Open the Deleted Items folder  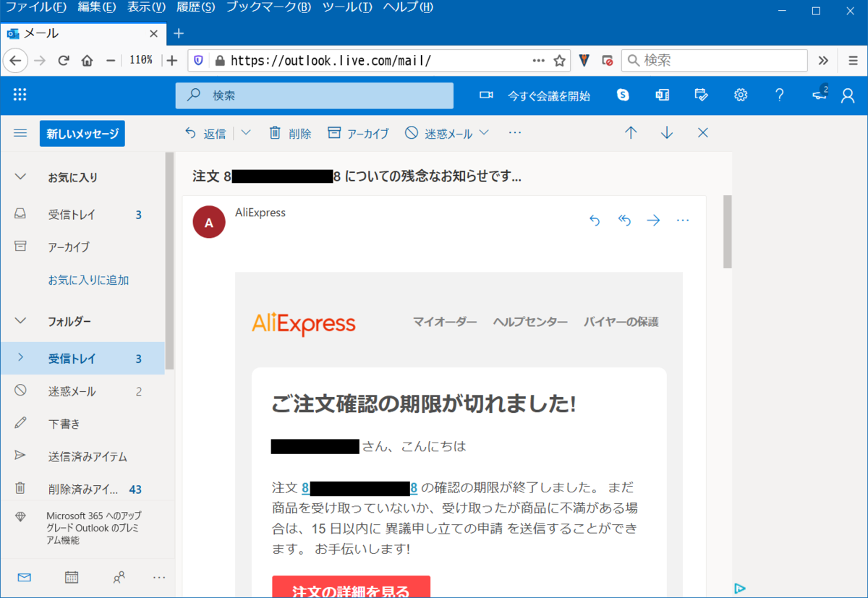point(82,489)
